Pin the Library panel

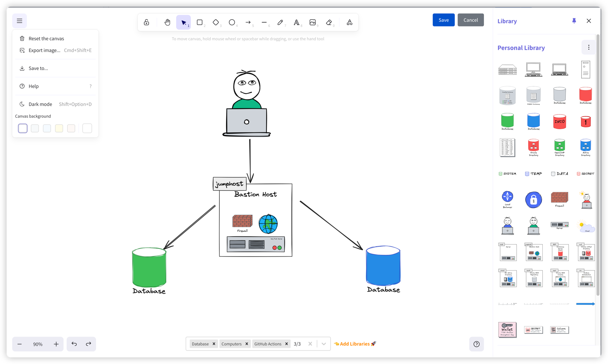pyautogui.click(x=574, y=21)
